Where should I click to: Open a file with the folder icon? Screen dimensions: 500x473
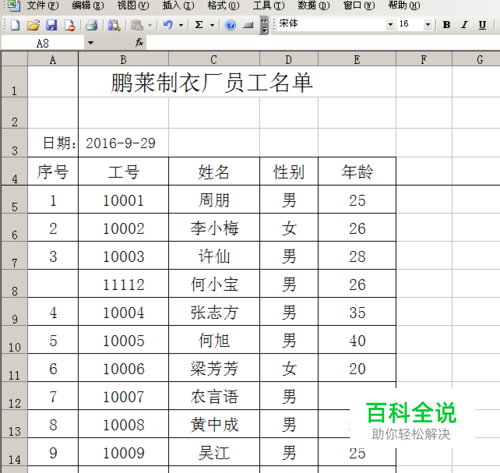point(33,25)
